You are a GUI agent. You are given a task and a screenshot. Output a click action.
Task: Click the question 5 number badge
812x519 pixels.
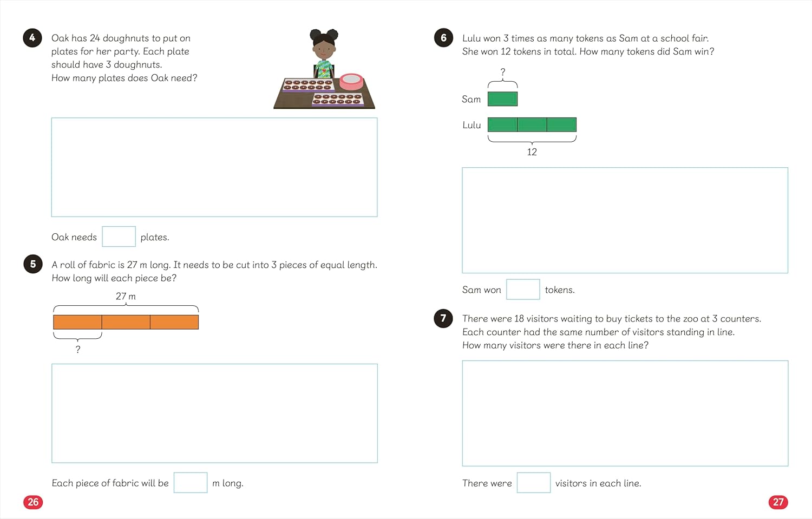pyautogui.click(x=33, y=264)
